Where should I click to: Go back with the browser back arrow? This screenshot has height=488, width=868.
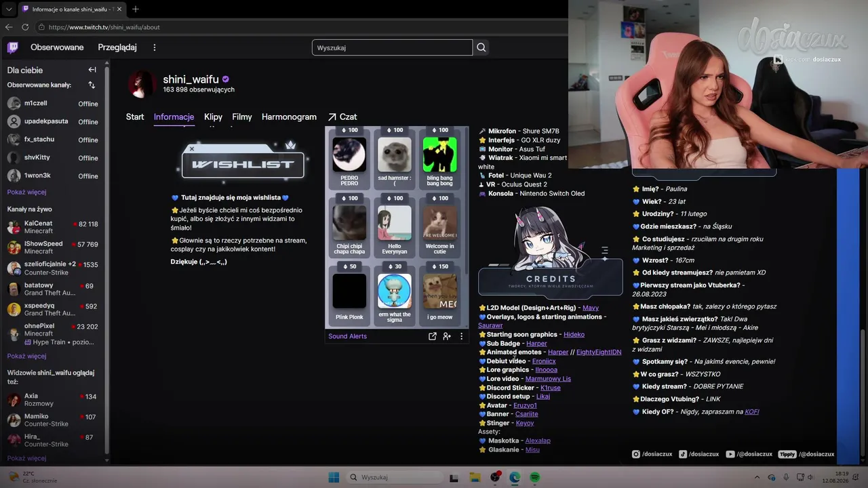click(9, 27)
